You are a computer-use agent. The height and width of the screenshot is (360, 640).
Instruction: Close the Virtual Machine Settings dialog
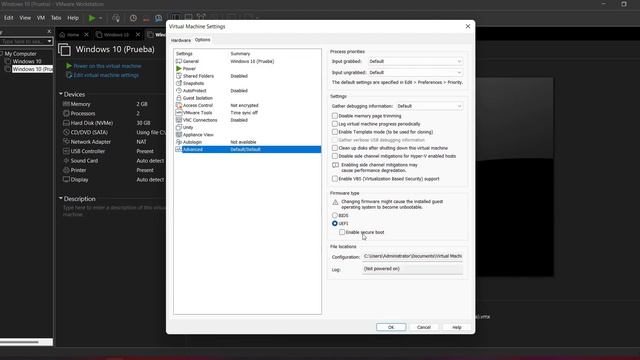pyautogui.click(x=468, y=26)
